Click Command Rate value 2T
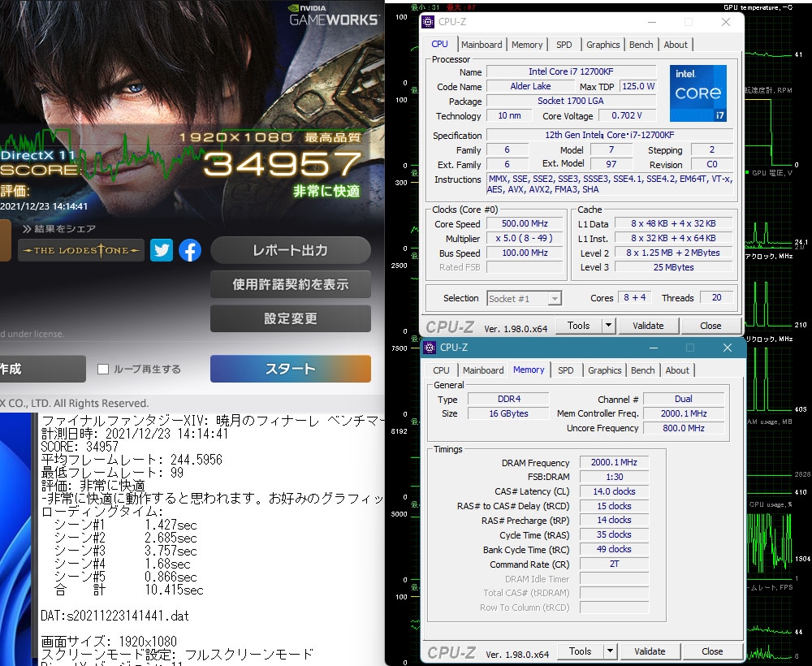The height and width of the screenshot is (666, 812). pyautogui.click(x=614, y=564)
